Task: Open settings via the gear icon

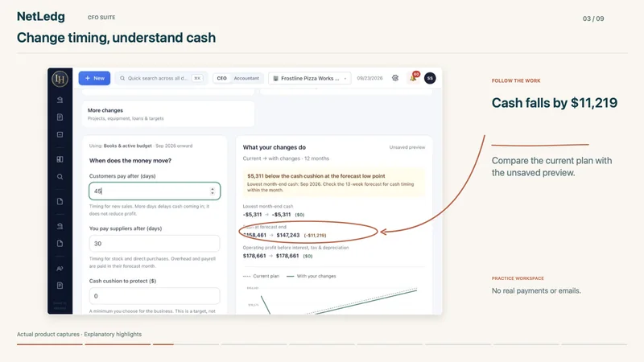Action: coord(395,78)
